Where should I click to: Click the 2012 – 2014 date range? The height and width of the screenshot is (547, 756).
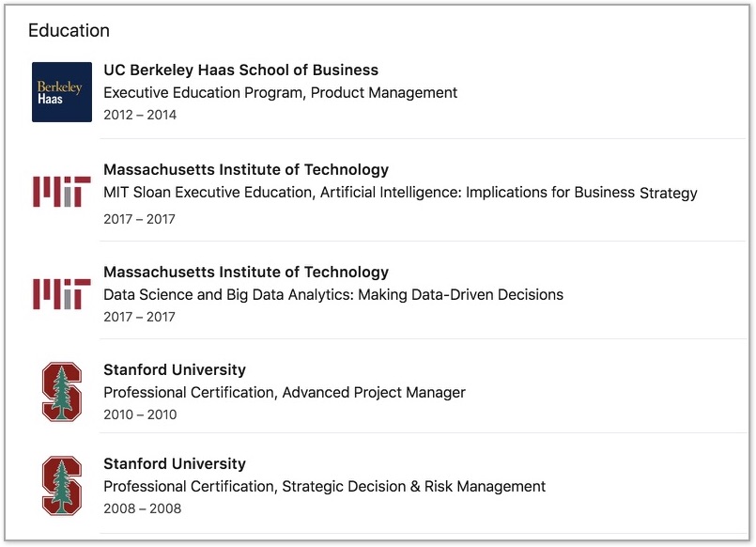pyautogui.click(x=140, y=115)
